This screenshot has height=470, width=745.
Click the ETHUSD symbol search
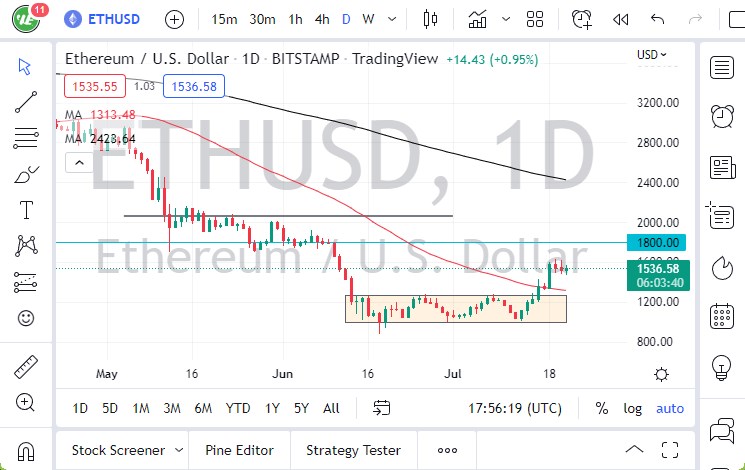pyautogui.click(x=102, y=19)
